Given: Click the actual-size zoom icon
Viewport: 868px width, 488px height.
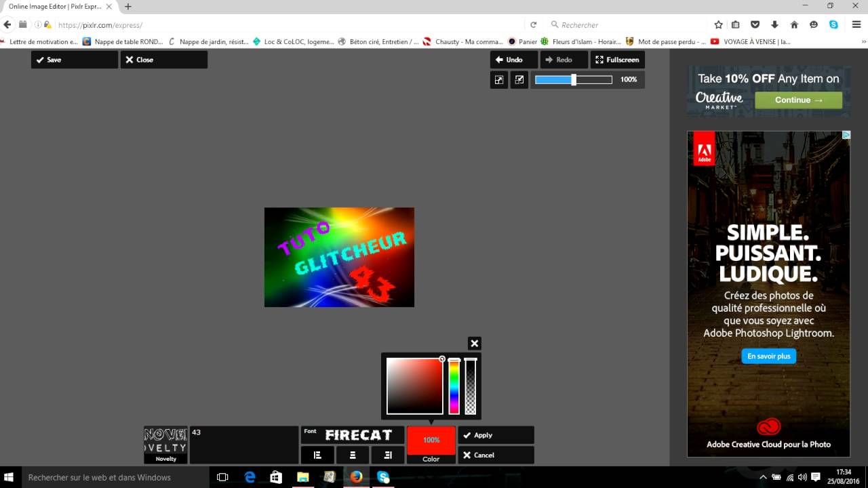Looking at the screenshot, I should [x=519, y=80].
